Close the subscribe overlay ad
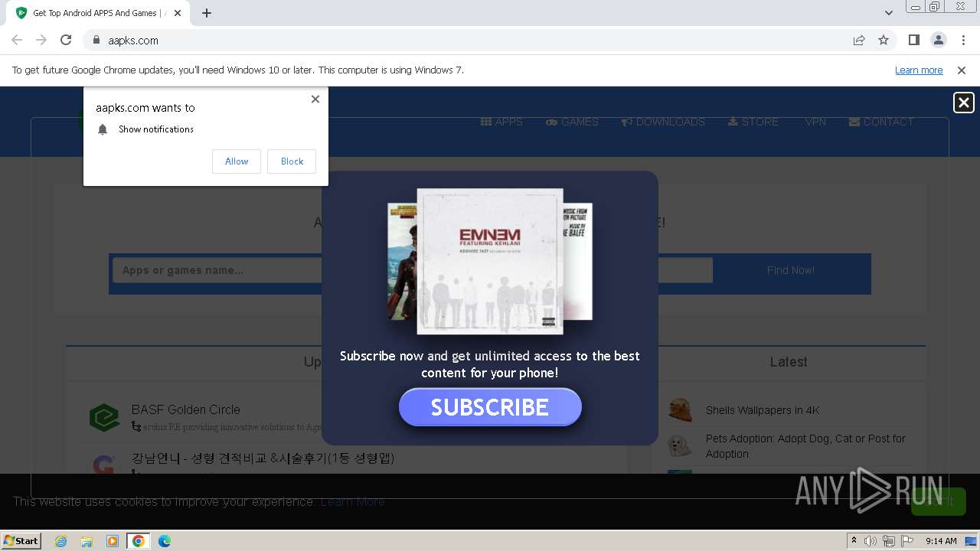The image size is (980, 551). click(964, 103)
